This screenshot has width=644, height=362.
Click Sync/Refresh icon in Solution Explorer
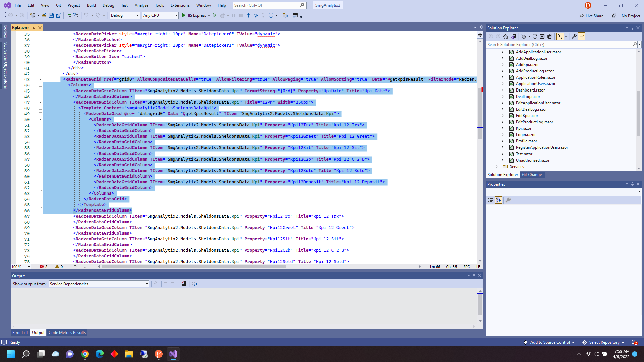tap(535, 36)
